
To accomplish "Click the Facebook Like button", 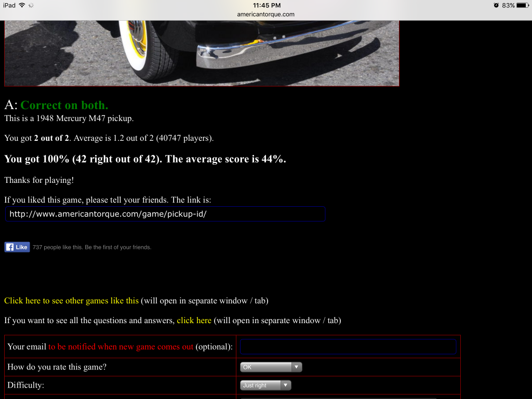I will point(17,247).
